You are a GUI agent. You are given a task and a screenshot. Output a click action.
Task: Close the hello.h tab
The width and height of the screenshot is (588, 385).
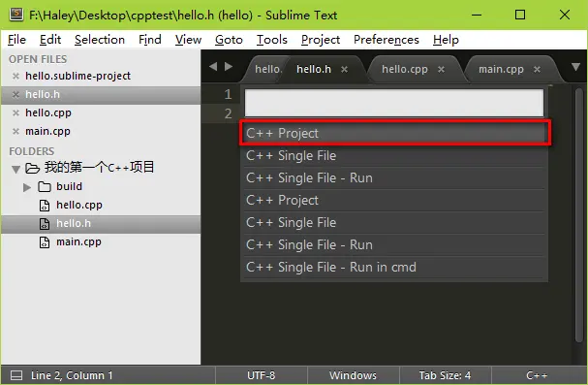(x=344, y=70)
